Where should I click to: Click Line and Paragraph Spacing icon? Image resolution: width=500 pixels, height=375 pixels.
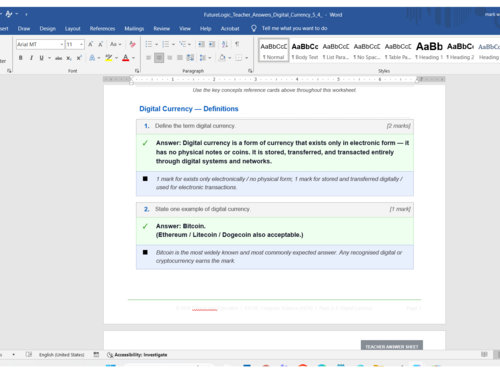click(x=203, y=58)
